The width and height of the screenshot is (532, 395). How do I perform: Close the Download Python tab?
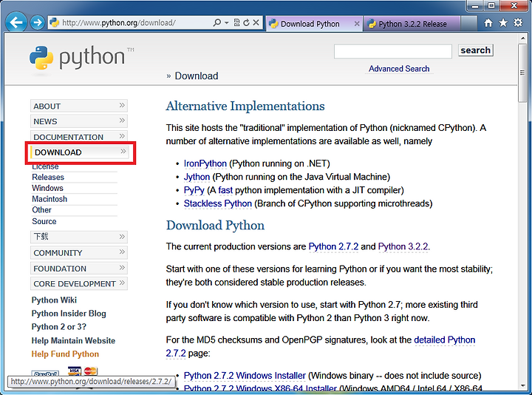point(357,24)
